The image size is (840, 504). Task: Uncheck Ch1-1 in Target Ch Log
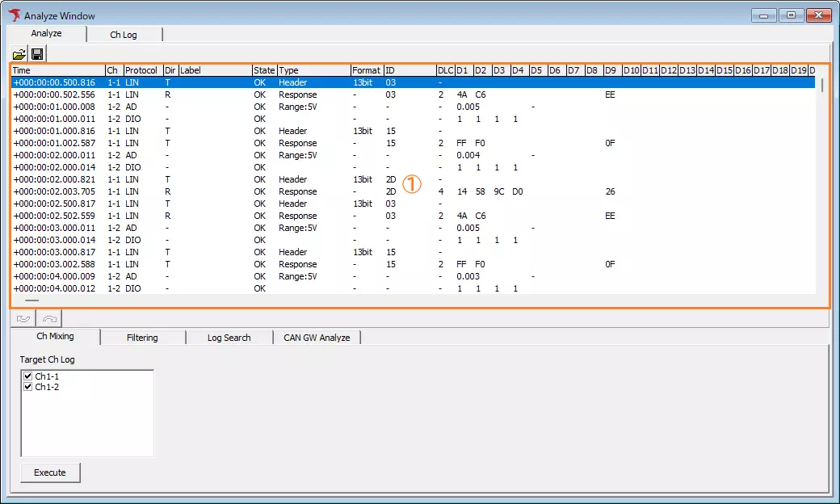[27, 376]
